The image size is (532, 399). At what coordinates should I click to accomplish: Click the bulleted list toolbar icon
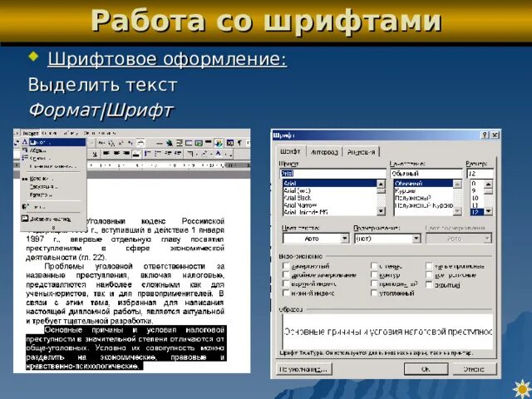coord(157,154)
